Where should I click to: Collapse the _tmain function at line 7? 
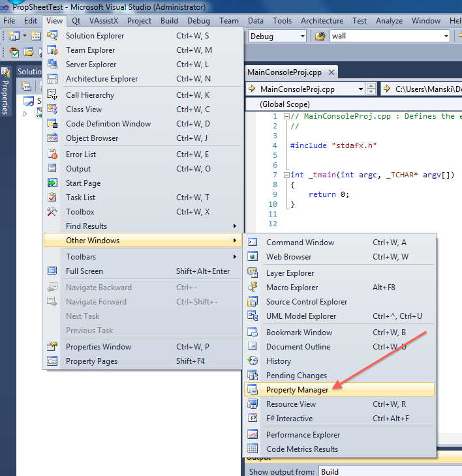[286, 175]
